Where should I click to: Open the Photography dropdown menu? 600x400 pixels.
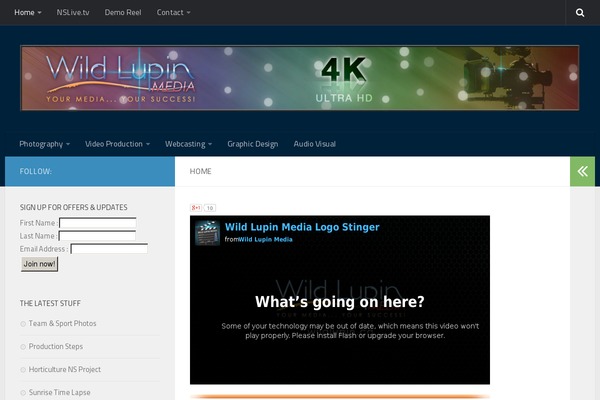click(44, 144)
